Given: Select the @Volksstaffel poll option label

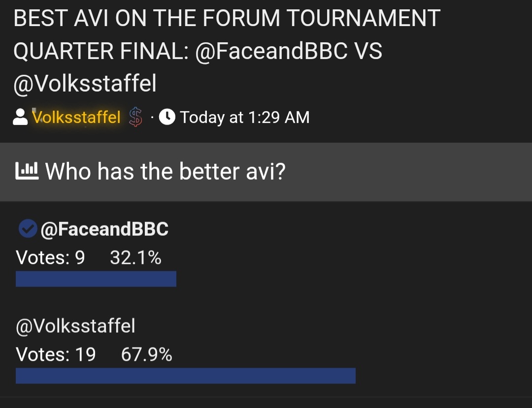Looking at the screenshot, I should (x=75, y=326).
